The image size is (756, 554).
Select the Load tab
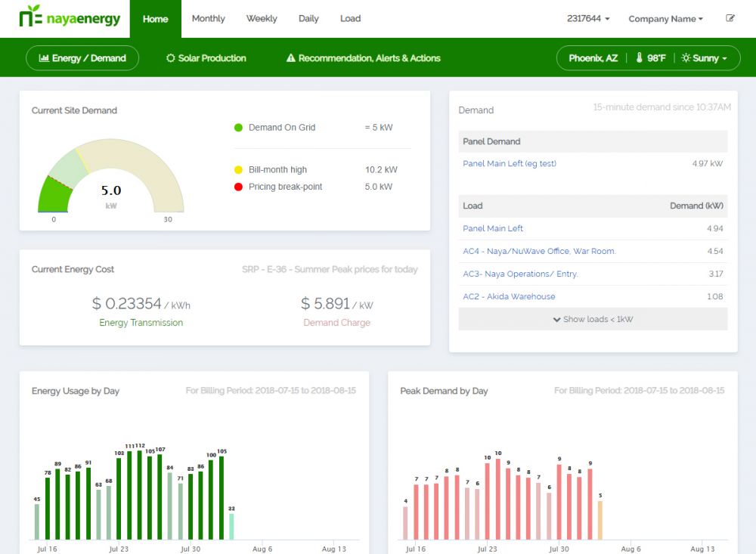pyautogui.click(x=350, y=19)
